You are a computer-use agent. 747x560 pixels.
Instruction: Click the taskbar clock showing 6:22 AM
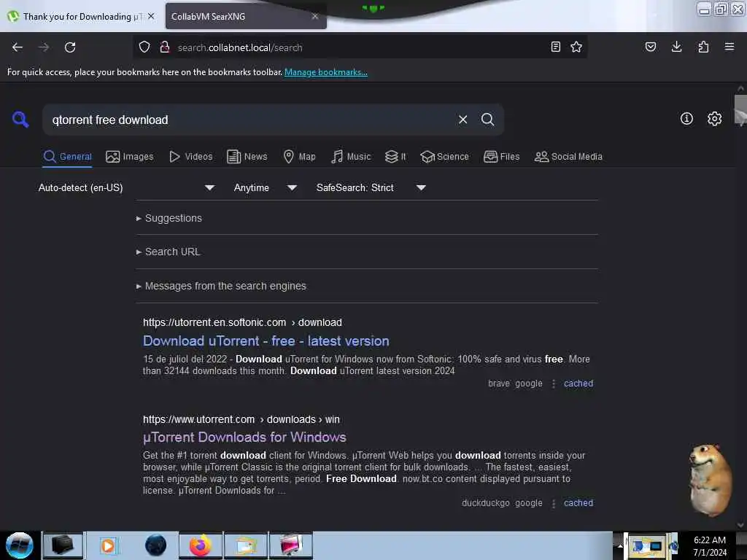pyautogui.click(x=709, y=545)
